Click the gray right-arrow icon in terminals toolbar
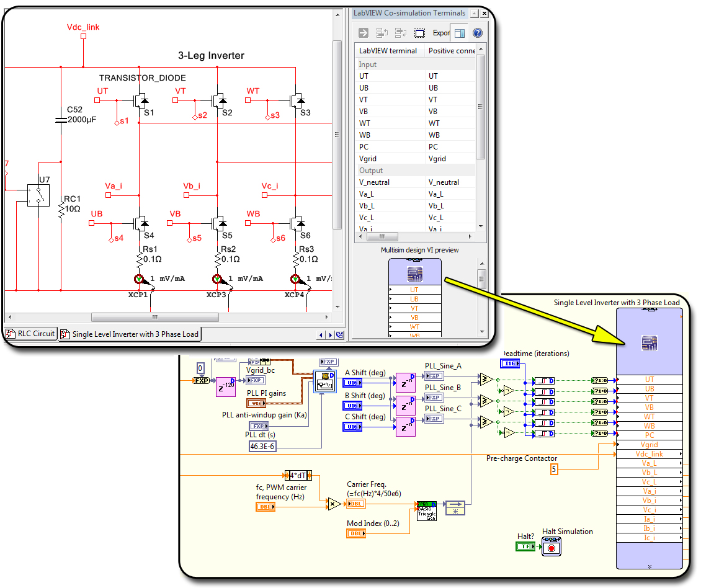This screenshot has height=588, width=701. point(364,33)
